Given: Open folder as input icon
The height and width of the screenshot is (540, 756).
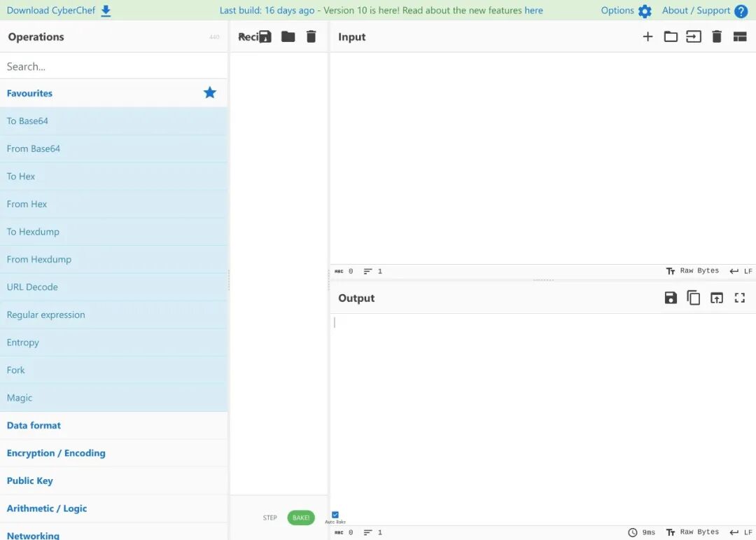Looking at the screenshot, I should tap(671, 36).
